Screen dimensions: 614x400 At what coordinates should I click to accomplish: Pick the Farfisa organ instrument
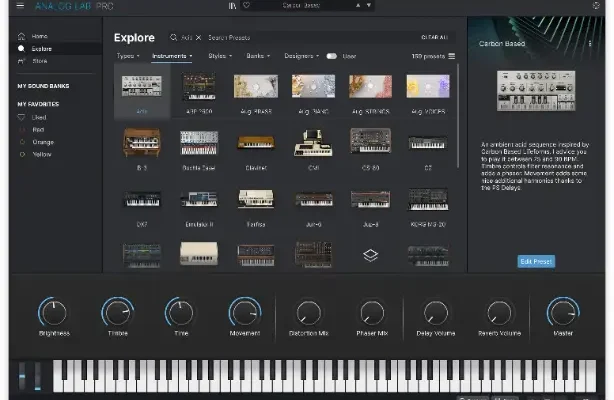255,202
